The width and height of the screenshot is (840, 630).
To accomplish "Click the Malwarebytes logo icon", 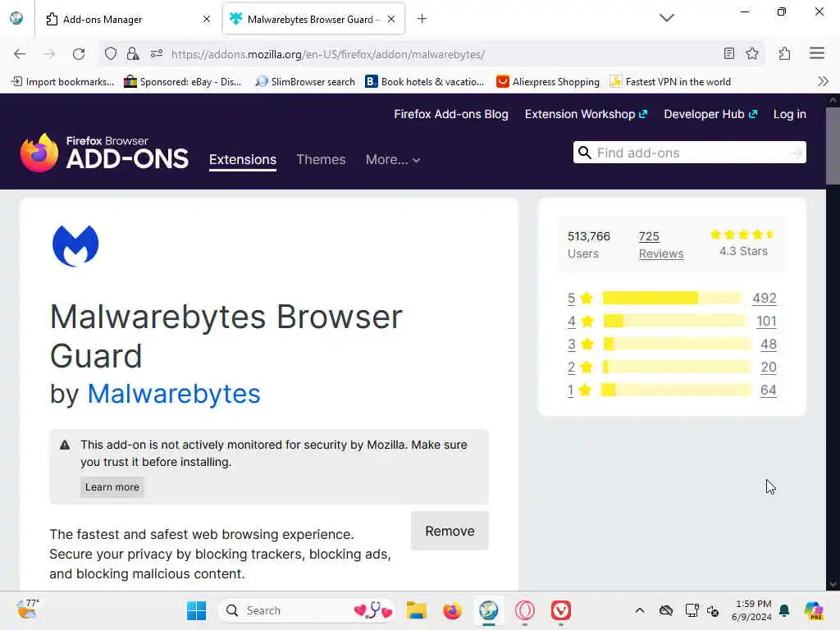I will [x=75, y=246].
